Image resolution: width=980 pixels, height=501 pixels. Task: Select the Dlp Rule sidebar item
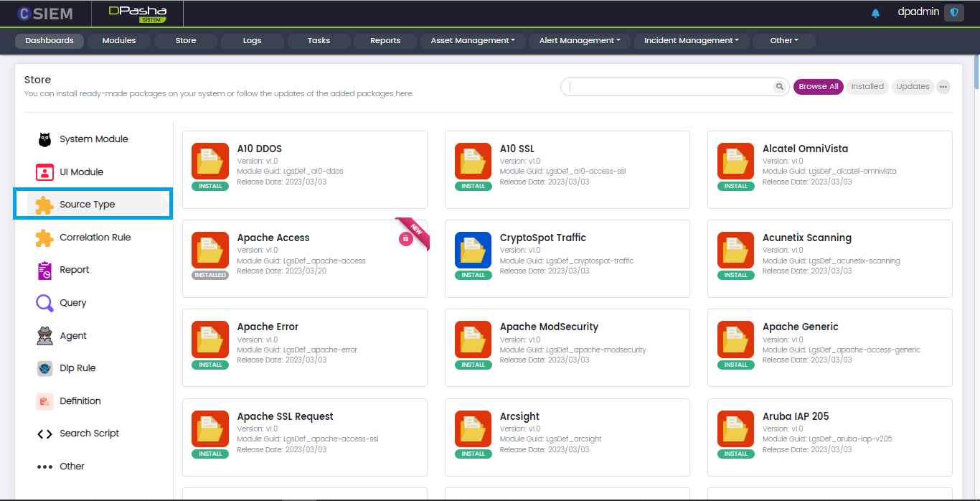pyautogui.click(x=77, y=368)
